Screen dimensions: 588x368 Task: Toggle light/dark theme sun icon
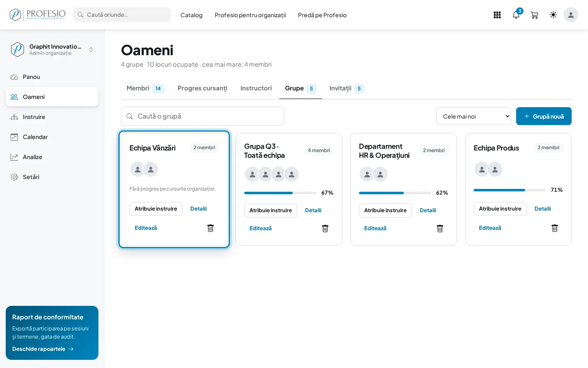tap(553, 15)
